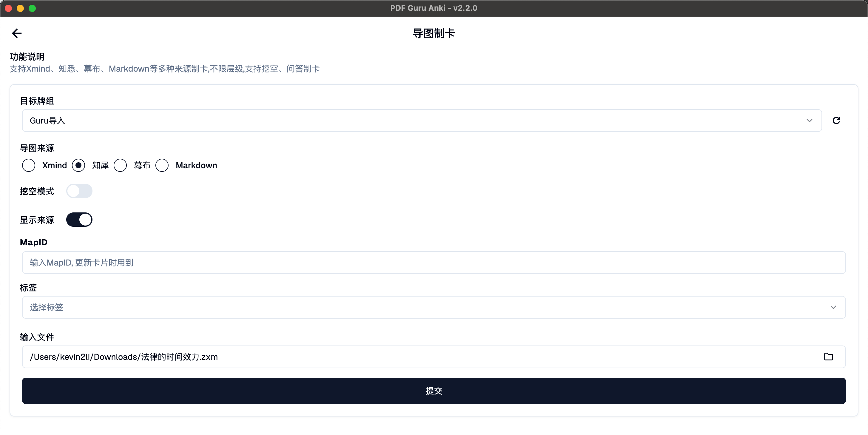This screenshot has height=435, width=868.
Task: Refresh the deck list with reload icon
Action: coord(836,120)
